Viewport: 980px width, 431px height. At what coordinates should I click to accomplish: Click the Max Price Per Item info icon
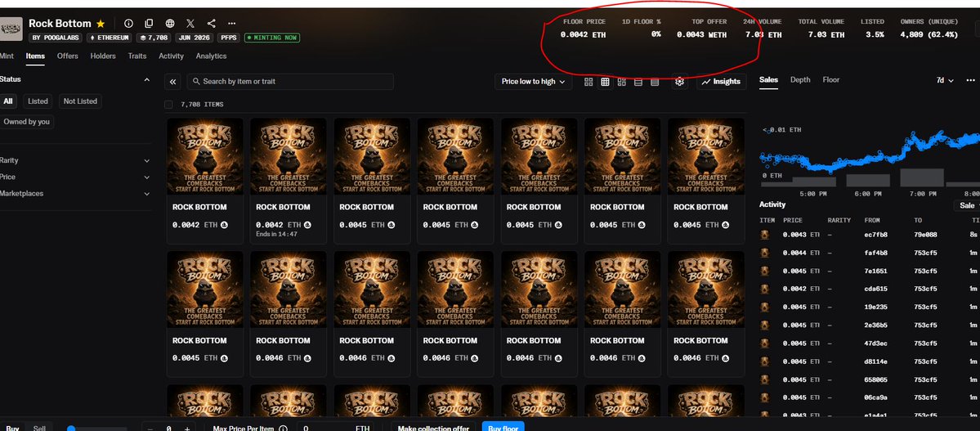click(283, 429)
